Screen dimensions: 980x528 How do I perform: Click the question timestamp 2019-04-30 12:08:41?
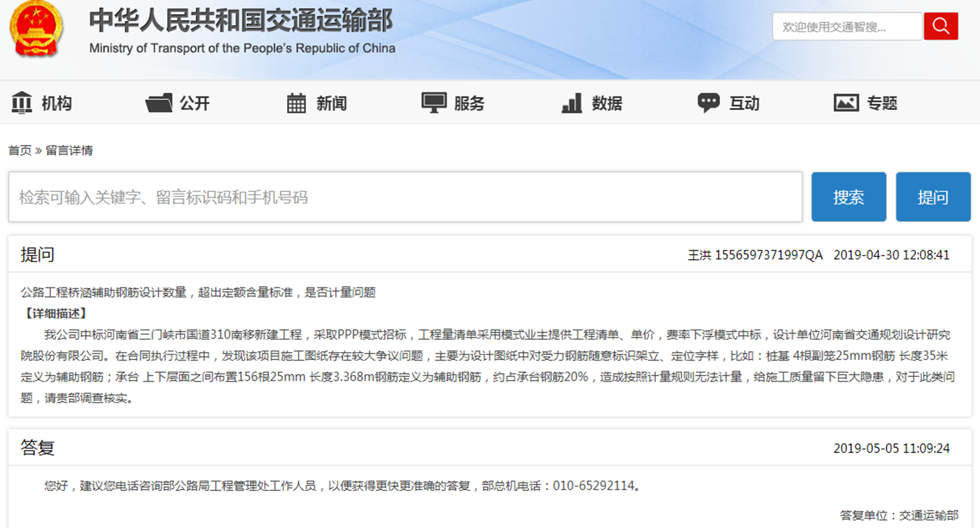[x=891, y=255]
